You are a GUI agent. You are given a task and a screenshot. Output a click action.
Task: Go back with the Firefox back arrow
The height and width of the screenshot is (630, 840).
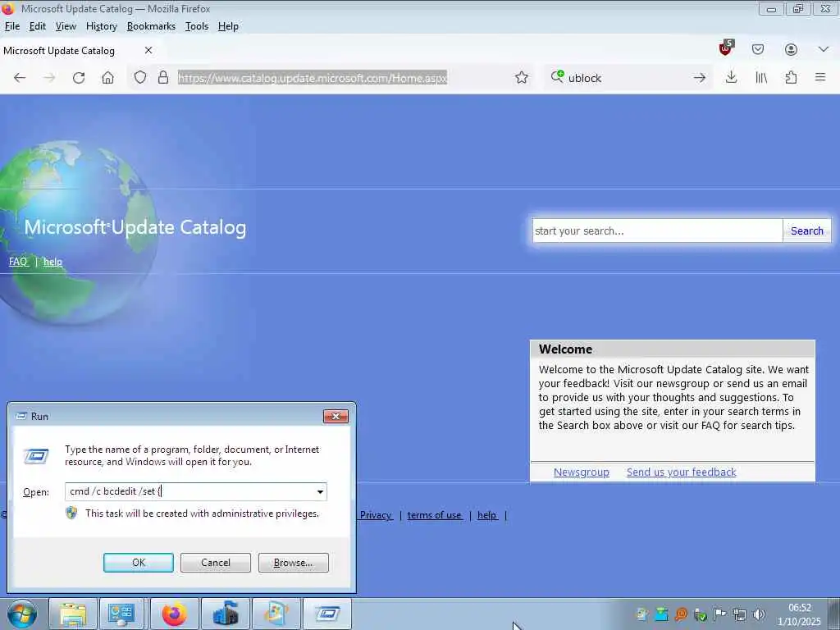pyautogui.click(x=20, y=78)
